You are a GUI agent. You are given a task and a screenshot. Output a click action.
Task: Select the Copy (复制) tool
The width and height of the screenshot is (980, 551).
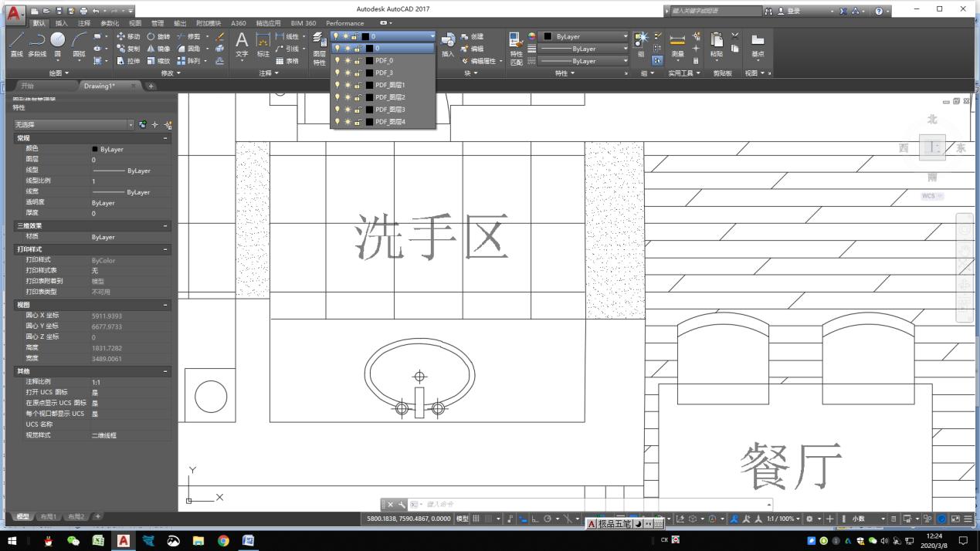click(x=120, y=48)
